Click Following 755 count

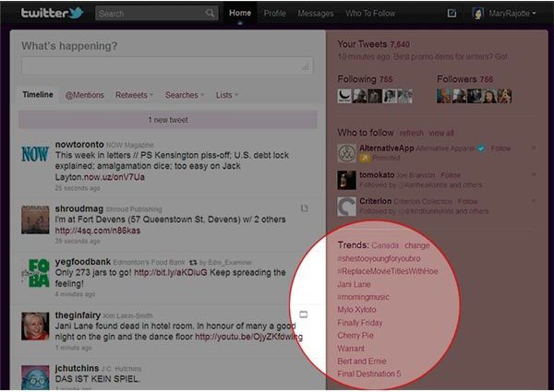coord(365,79)
